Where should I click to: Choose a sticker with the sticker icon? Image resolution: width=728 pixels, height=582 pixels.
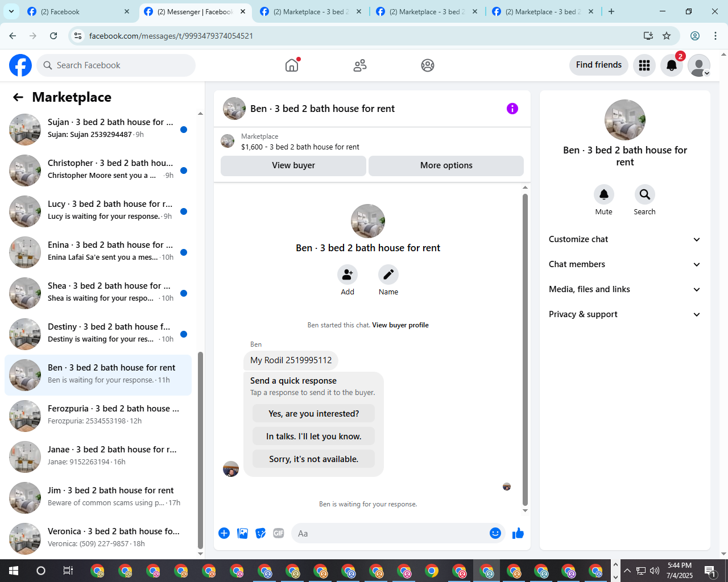pyautogui.click(x=261, y=533)
